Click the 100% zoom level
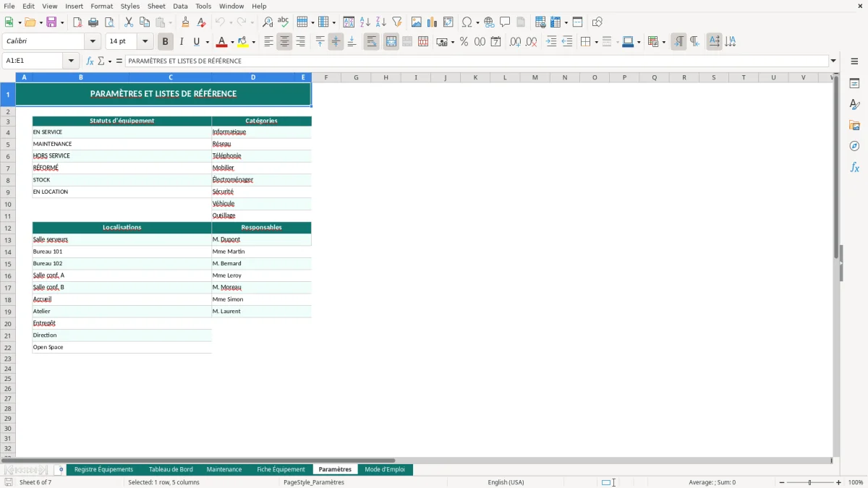The width and height of the screenshot is (868, 488). click(856, 482)
